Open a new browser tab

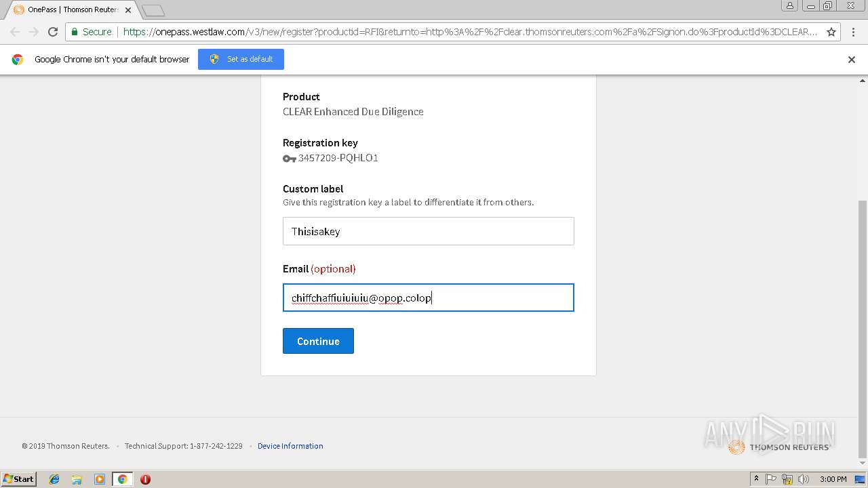(x=153, y=10)
